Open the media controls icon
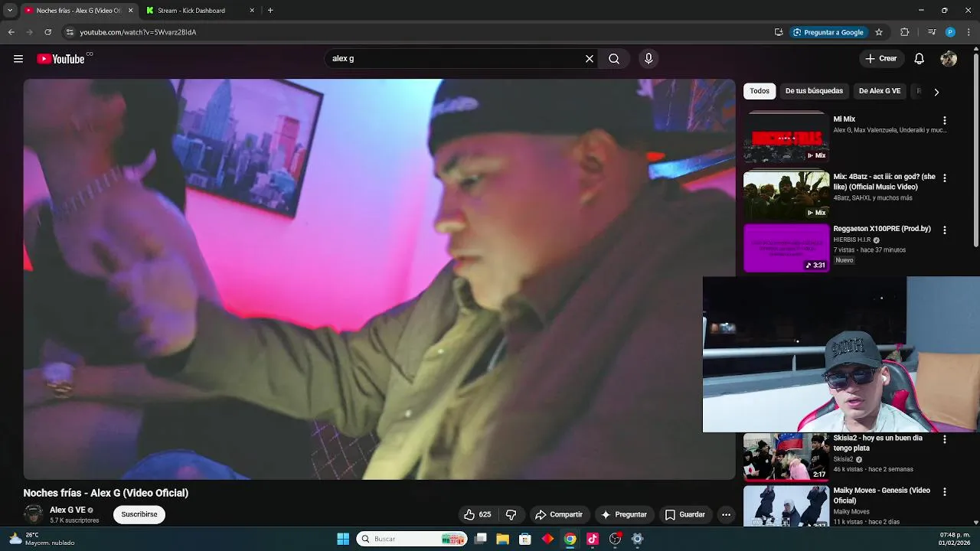980x551 pixels. [x=932, y=32]
